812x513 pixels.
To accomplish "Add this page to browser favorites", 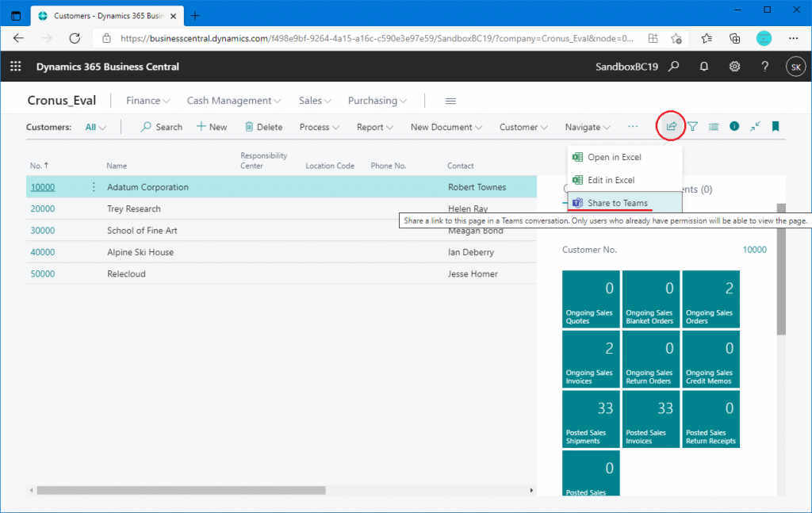I will [676, 38].
